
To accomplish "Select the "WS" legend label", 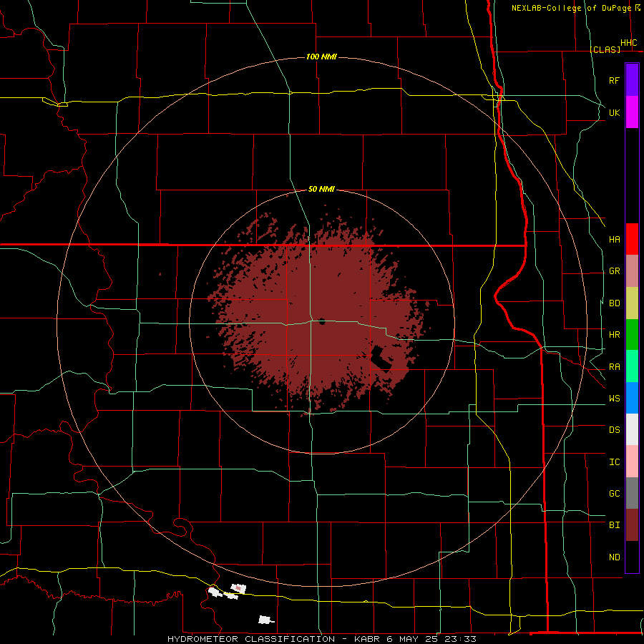I will (x=615, y=398).
